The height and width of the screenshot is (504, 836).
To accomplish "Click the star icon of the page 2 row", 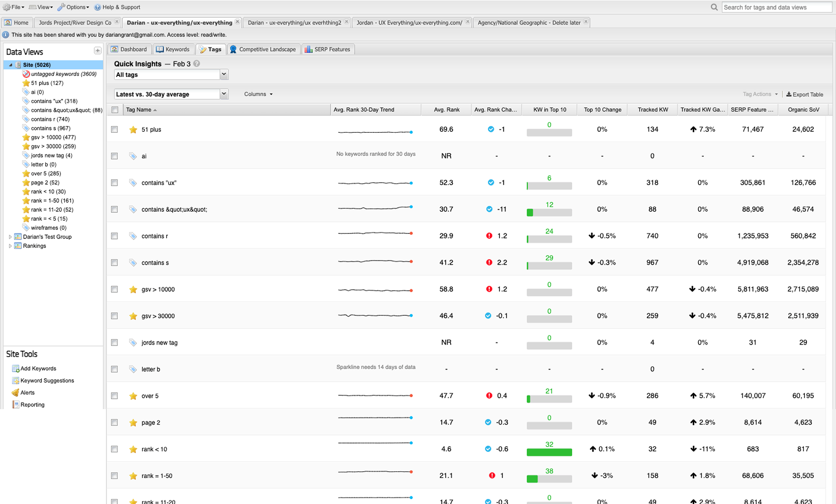I will (x=133, y=423).
